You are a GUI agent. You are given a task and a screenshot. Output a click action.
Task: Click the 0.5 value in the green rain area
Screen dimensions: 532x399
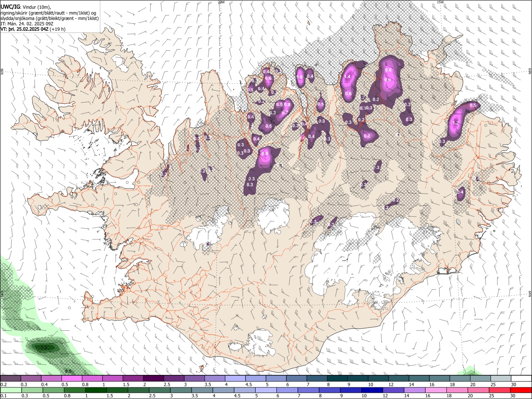(x=69, y=371)
